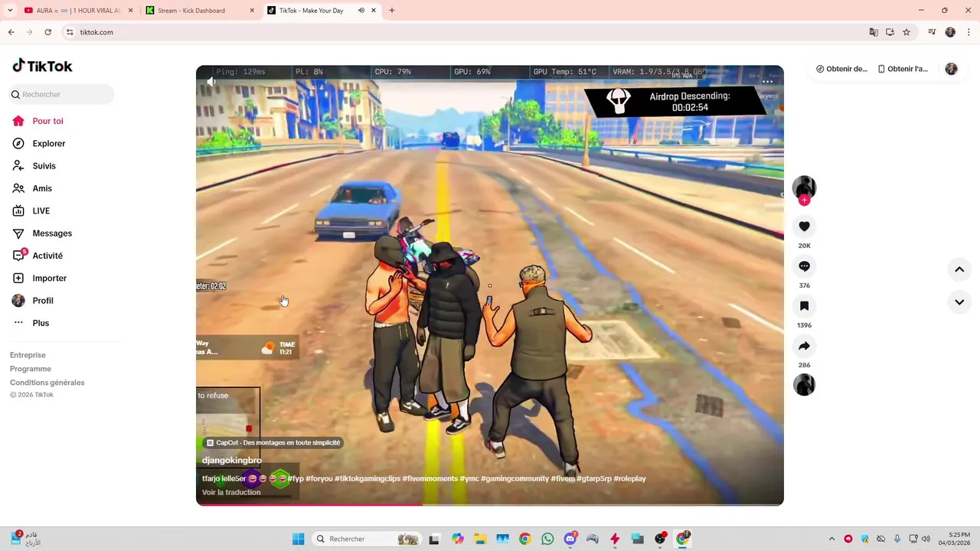This screenshot has width=980, height=551.
Task: Open the #fivemmoments hashtag
Action: pyautogui.click(x=430, y=478)
